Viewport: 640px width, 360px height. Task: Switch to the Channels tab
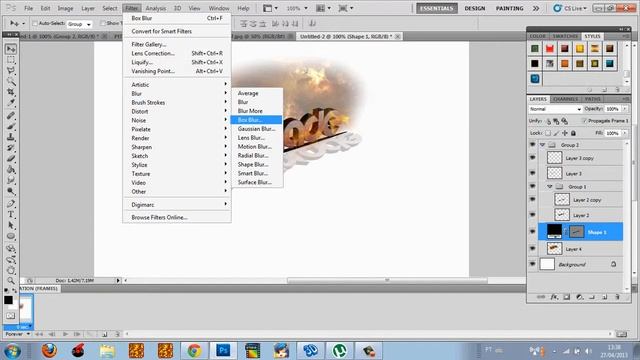pos(565,99)
